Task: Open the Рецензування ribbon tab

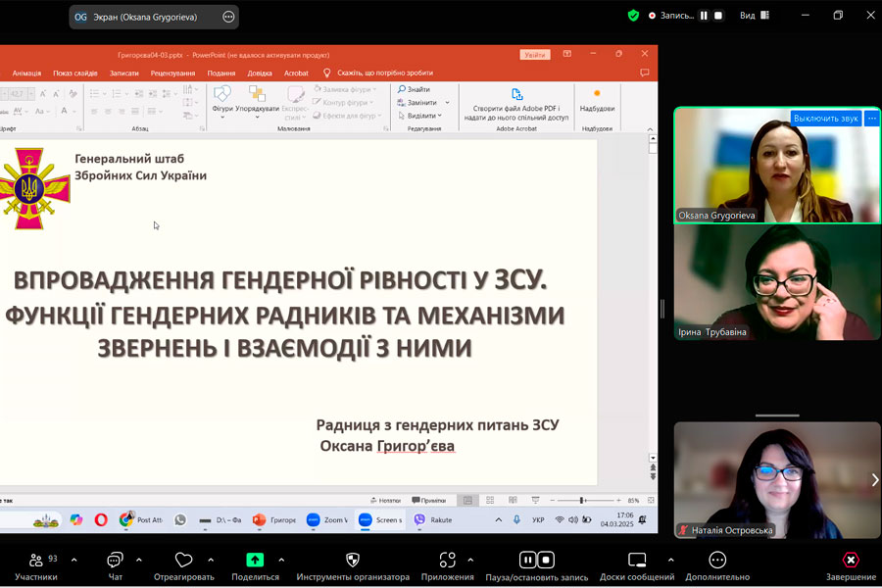Action: (x=172, y=73)
